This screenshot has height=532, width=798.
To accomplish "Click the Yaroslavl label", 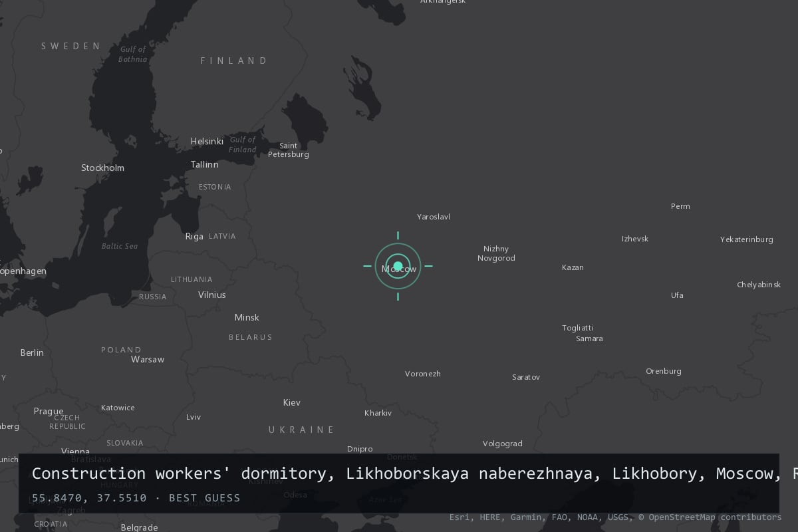I will click(434, 217).
